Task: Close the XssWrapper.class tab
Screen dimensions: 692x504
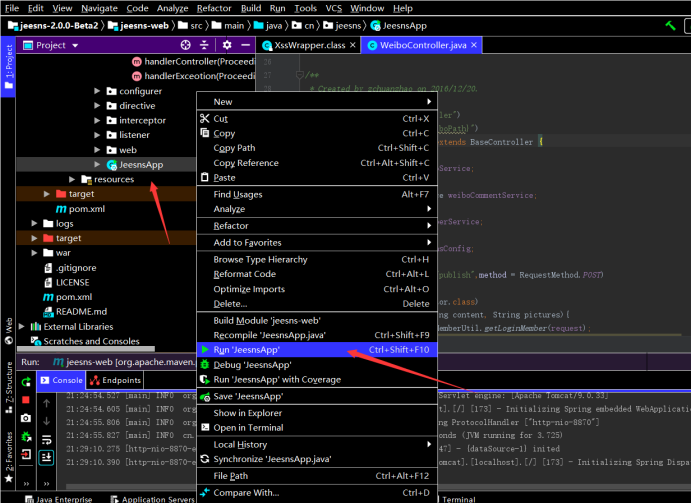Action: point(353,45)
